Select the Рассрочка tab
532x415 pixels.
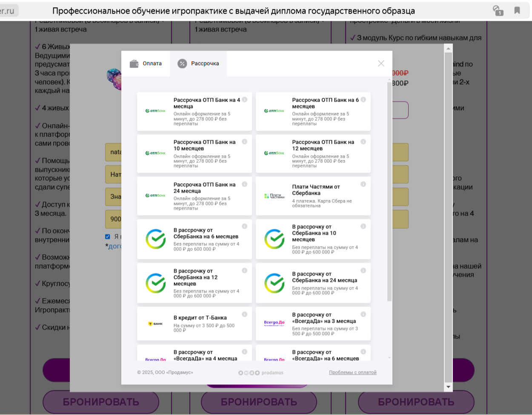coord(198,64)
